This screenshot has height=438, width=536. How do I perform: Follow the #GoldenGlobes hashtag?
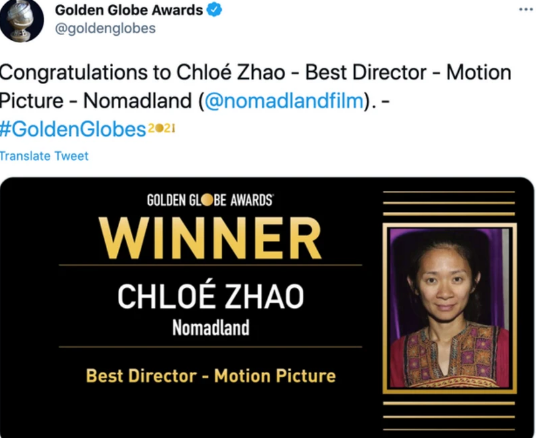[x=73, y=129]
